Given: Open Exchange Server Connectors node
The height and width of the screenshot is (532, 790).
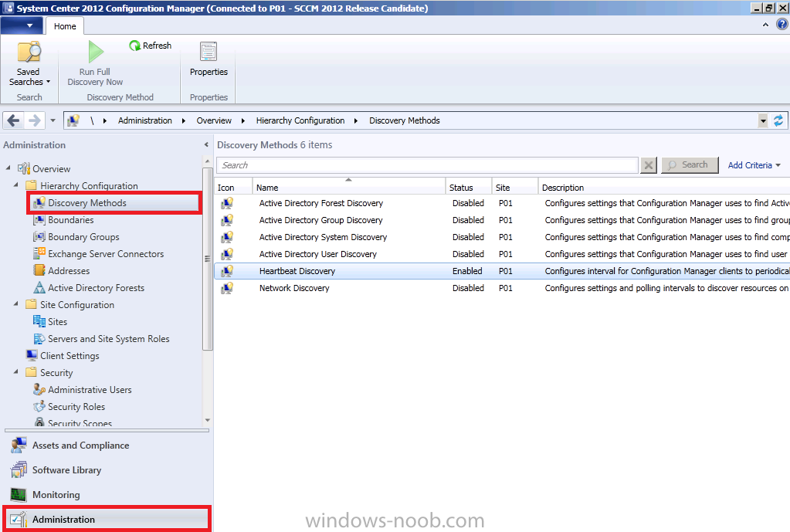Looking at the screenshot, I should click(106, 254).
